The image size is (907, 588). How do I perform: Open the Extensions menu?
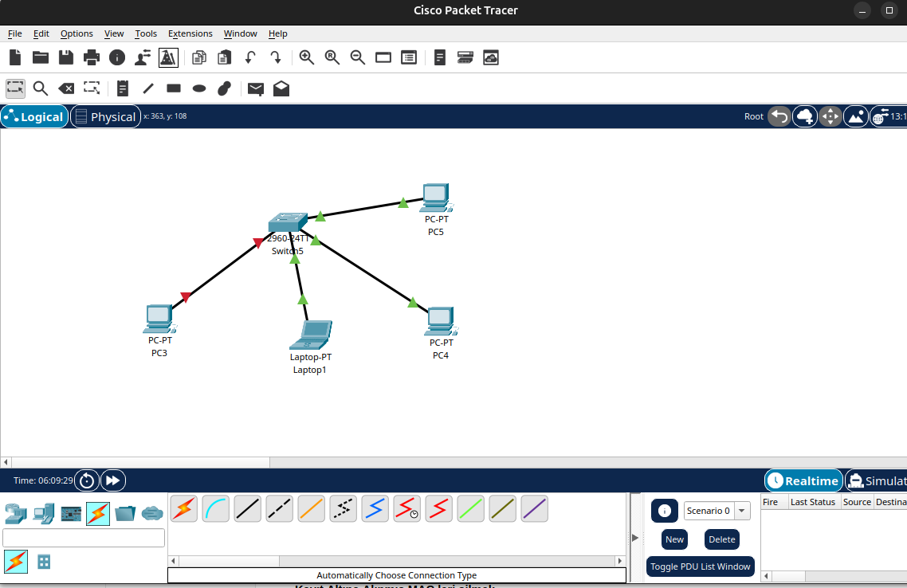pyautogui.click(x=190, y=33)
